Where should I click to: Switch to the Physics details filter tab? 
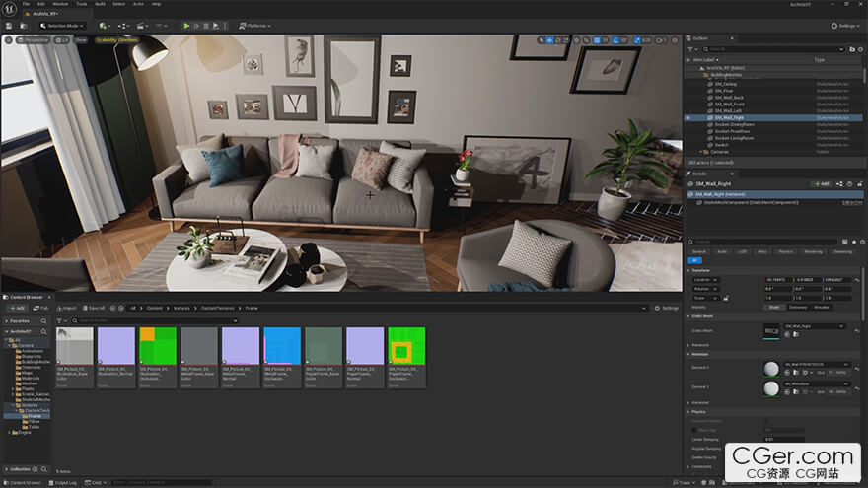[x=785, y=251]
